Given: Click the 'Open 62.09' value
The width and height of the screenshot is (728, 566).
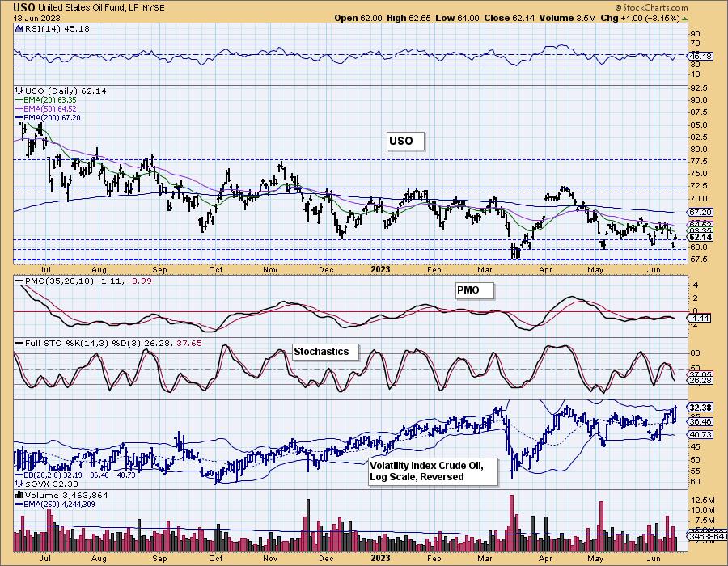Looking at the screenshot, I should coord(358,18).
